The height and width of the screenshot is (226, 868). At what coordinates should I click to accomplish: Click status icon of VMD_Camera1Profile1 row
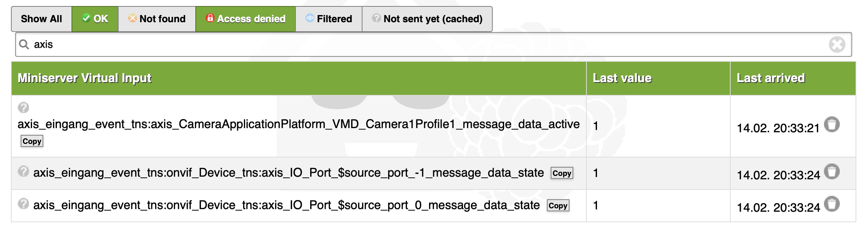[23, 108]
